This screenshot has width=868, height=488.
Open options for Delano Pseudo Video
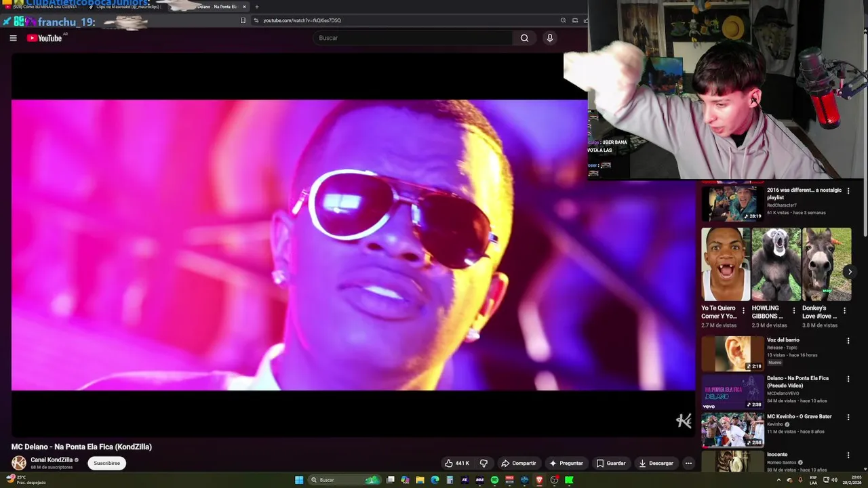tap(848, 380)
